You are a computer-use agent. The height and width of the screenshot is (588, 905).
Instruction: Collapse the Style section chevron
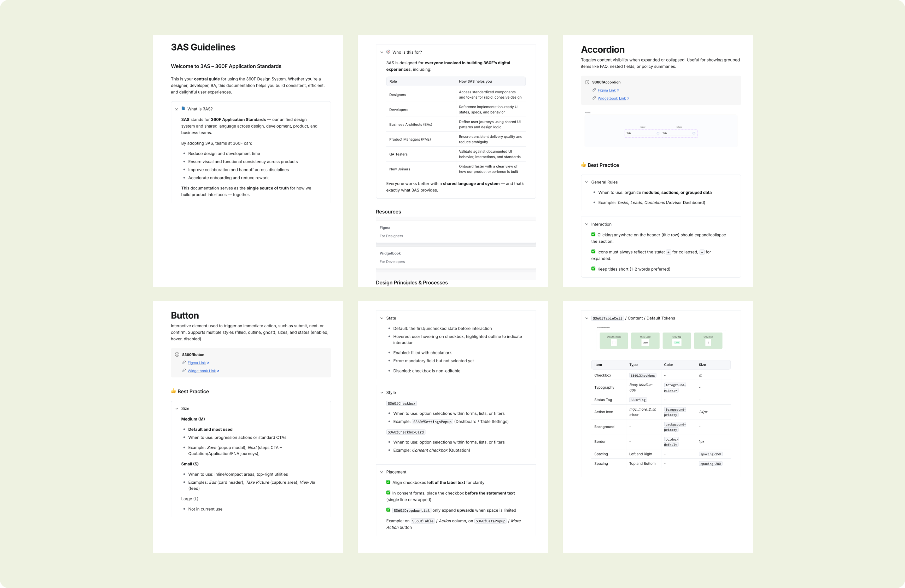click(382, 393)
